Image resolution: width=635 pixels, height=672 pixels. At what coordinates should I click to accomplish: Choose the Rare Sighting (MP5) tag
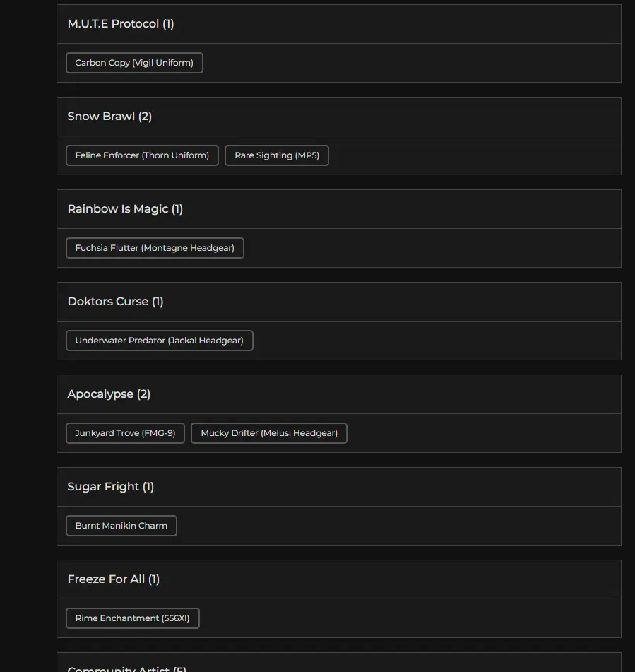[x=277, y=155]
